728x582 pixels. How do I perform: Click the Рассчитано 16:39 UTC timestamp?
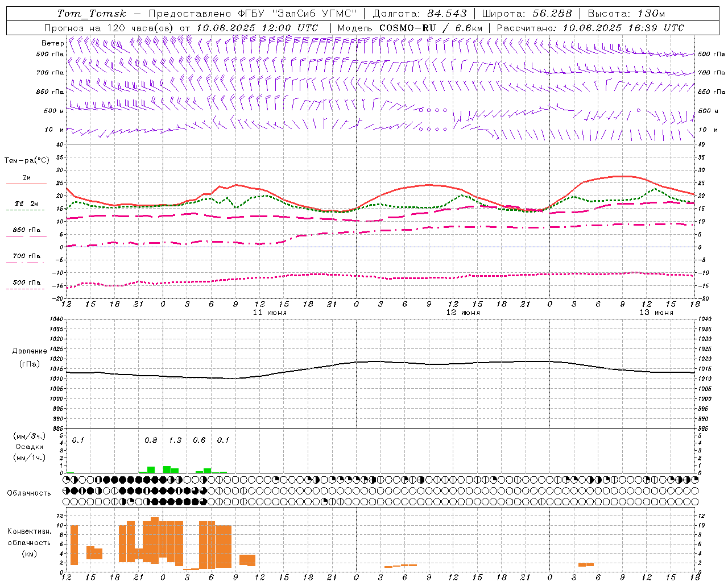click(x=590, y=28)
